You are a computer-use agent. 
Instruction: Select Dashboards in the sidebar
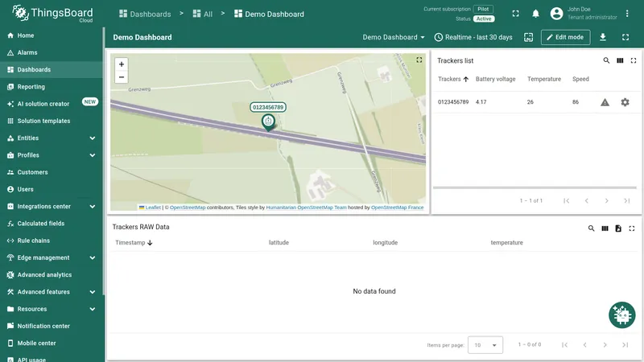coord(52,70)
